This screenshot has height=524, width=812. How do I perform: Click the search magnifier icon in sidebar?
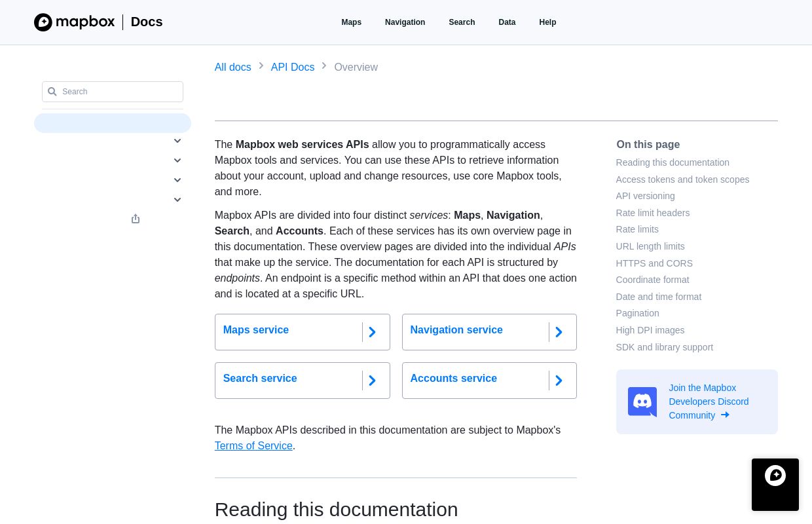point(52,92)
